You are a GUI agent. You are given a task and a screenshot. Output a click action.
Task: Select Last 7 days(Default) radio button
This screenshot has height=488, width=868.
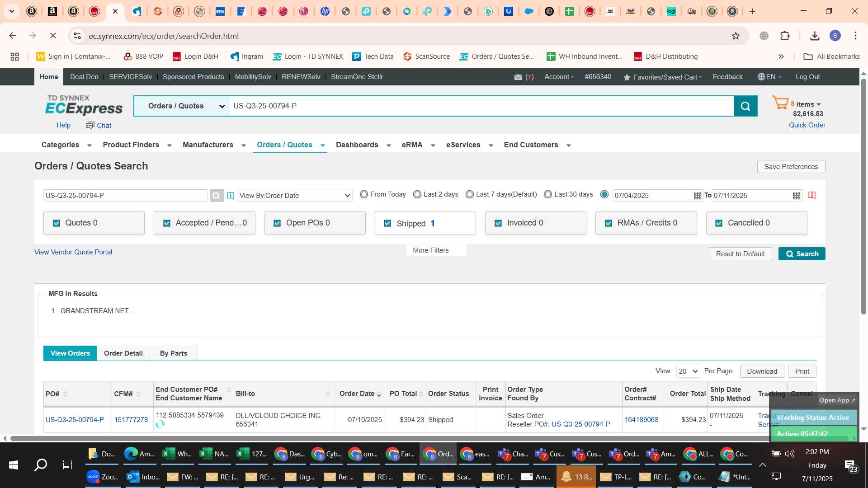click(470, 194)
